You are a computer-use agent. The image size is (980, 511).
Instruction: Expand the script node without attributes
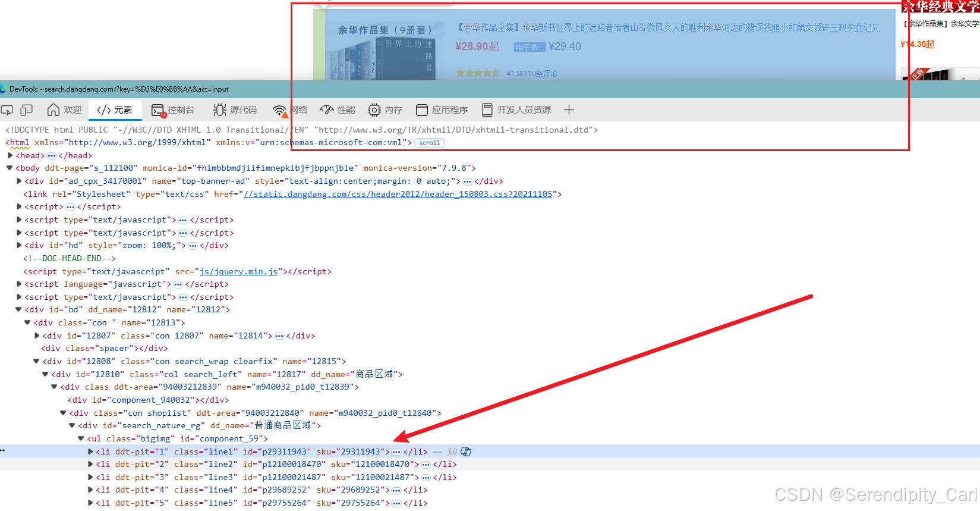click(x=19, y=206)
